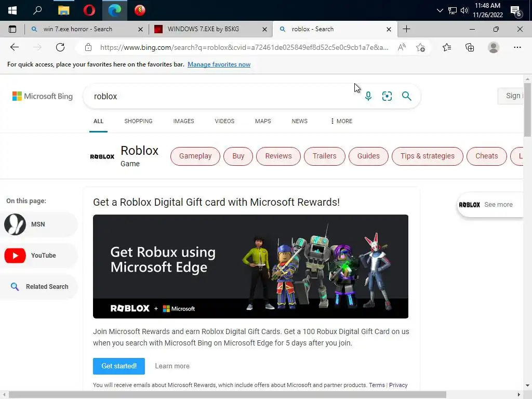Switch to MAPS results

(x=263, y=121)
